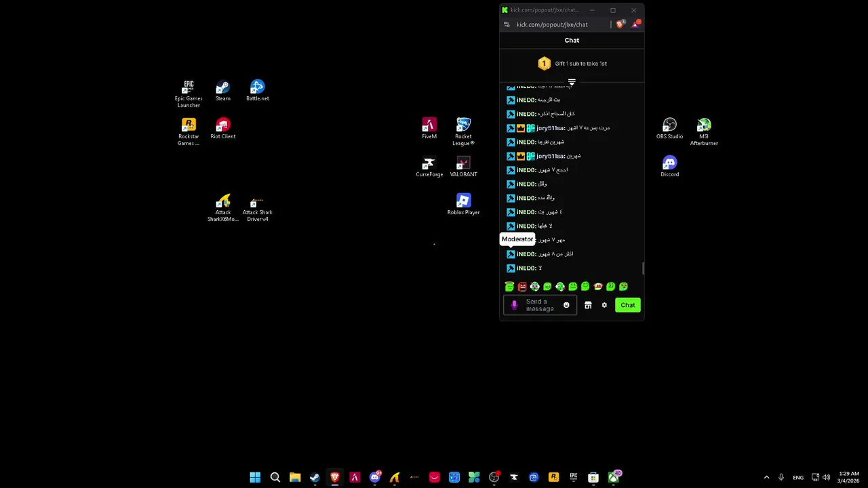Switch to Brave browser in the taskbar
Viewport: 868px width, 488px height.
335,478
